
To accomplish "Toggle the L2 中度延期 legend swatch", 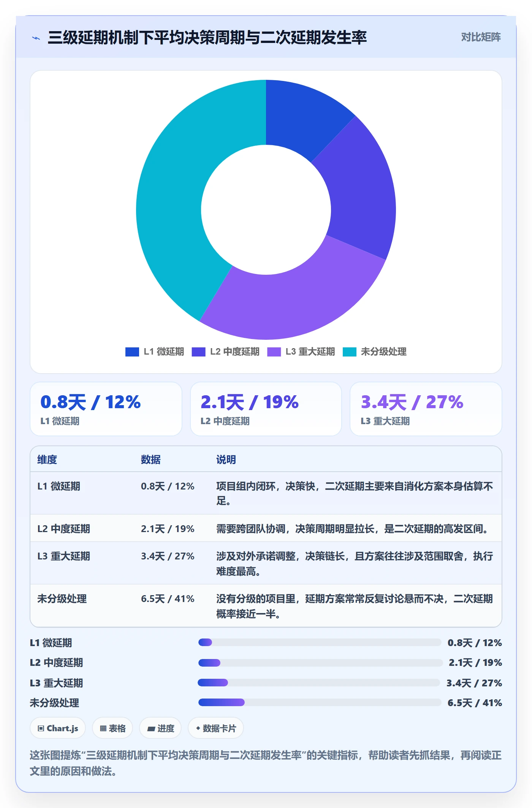I will 198,352.
